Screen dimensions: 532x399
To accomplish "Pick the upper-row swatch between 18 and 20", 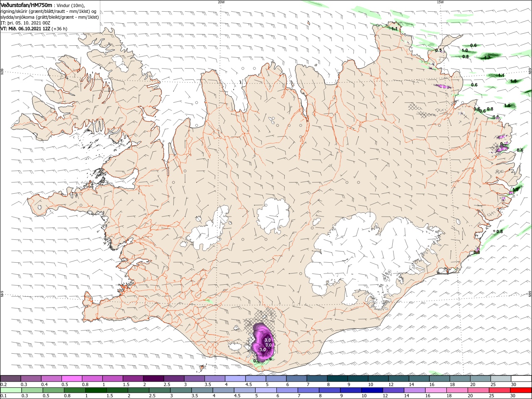I will tap(460, 378).
